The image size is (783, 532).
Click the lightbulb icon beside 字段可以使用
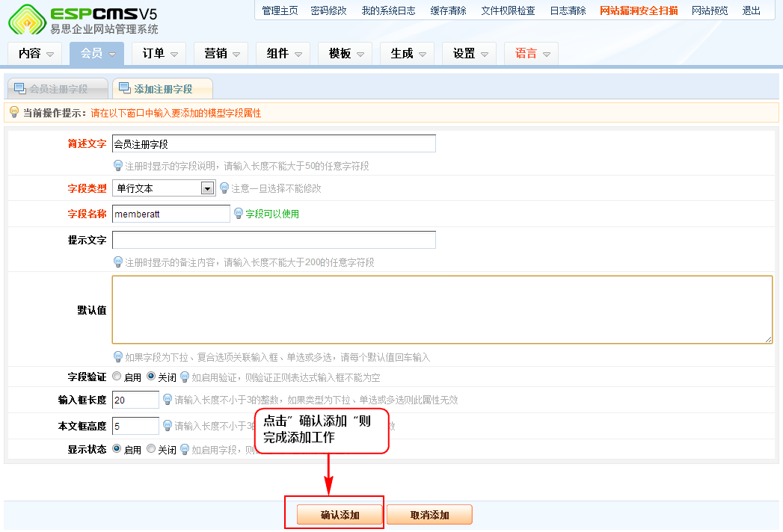(x=239, y=214)
